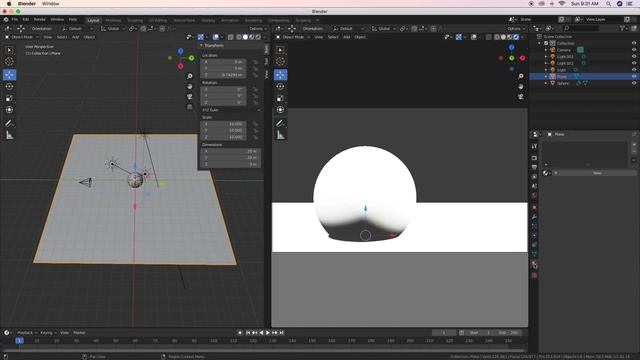Click the pan hand icon in left viewport
This screenshot has height=360, width=640.
point(190,87)
